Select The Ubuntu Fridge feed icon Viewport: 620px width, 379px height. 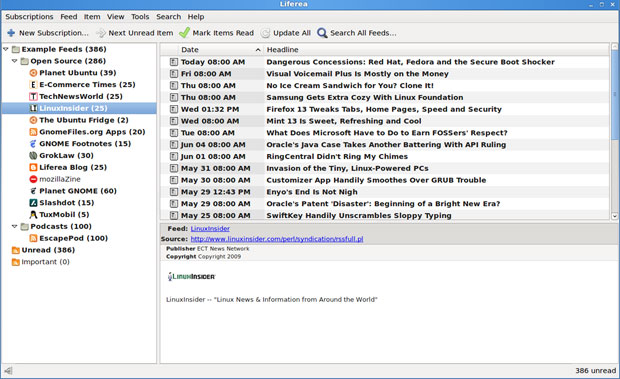pyautogui.click(x=34, y=120)
